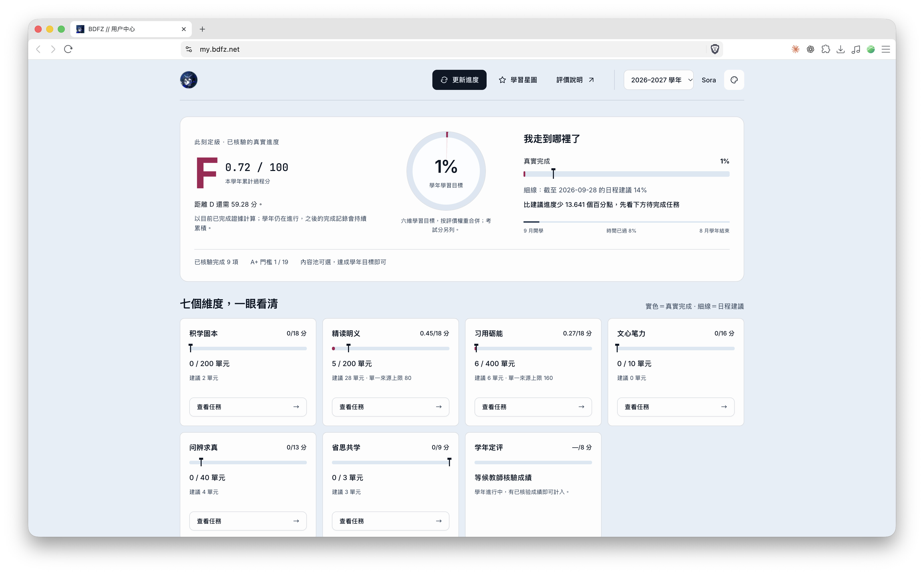Close the BDFZ tab
924x574 pixels.
(184, 29)
